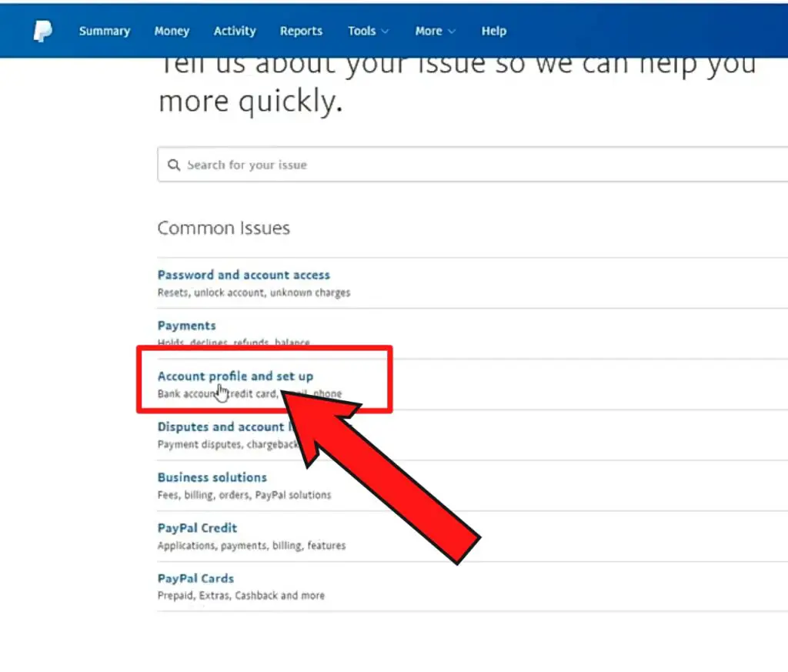Click the Common Issues heading
Image resolution: width=788 pixels, height=672 pixels.
(x=224, y=228)
